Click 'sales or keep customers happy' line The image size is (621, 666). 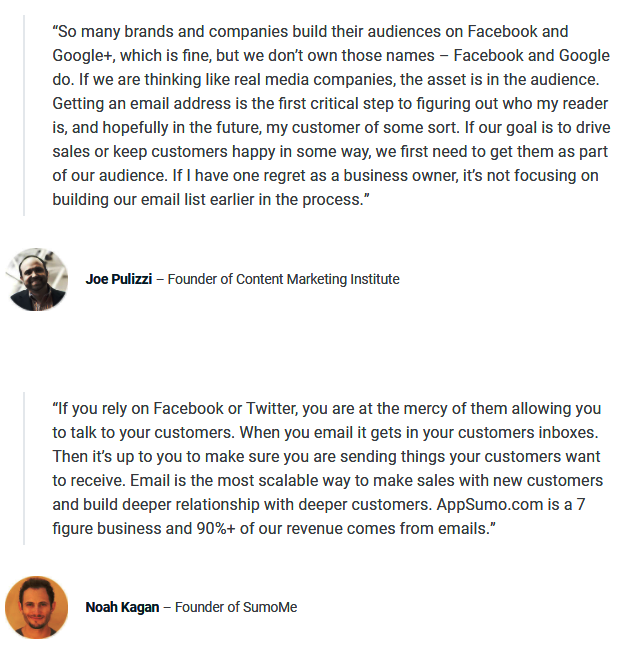point(330,152)
